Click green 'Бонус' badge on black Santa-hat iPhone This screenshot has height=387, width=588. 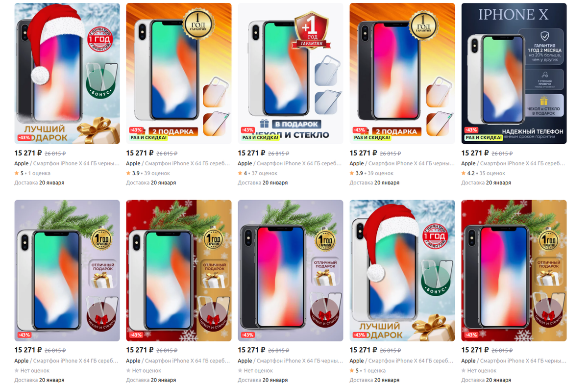(x=101, y=79)
